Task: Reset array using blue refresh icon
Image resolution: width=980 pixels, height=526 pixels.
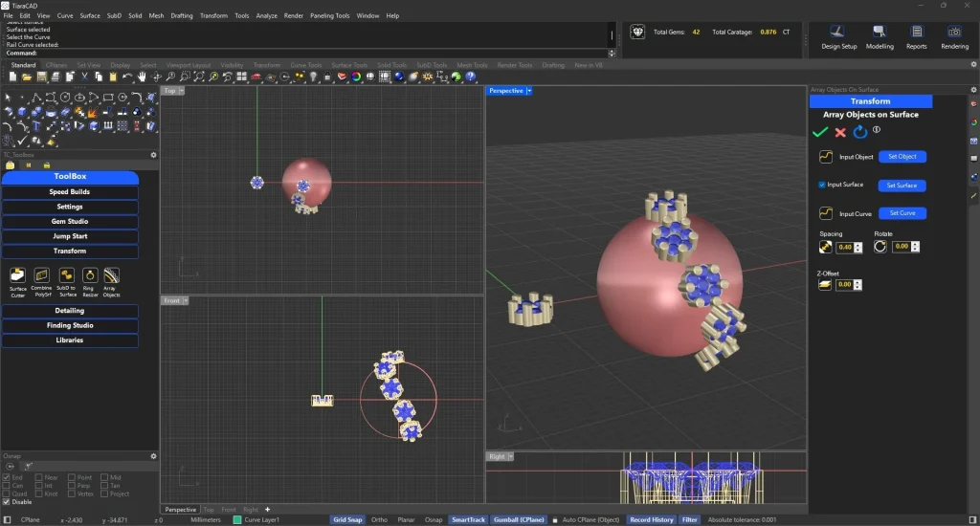Action: click(x=859, y=132)
